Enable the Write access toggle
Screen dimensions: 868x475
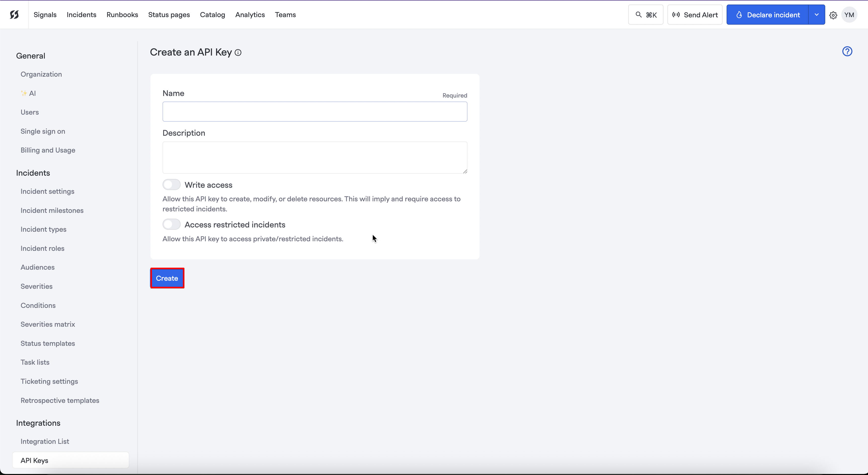[x=172, y=184]
